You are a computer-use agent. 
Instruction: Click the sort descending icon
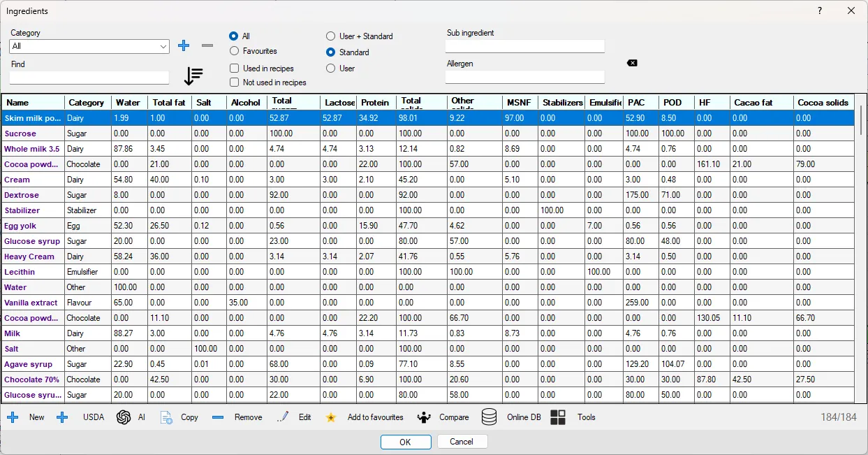coord(193,75)
